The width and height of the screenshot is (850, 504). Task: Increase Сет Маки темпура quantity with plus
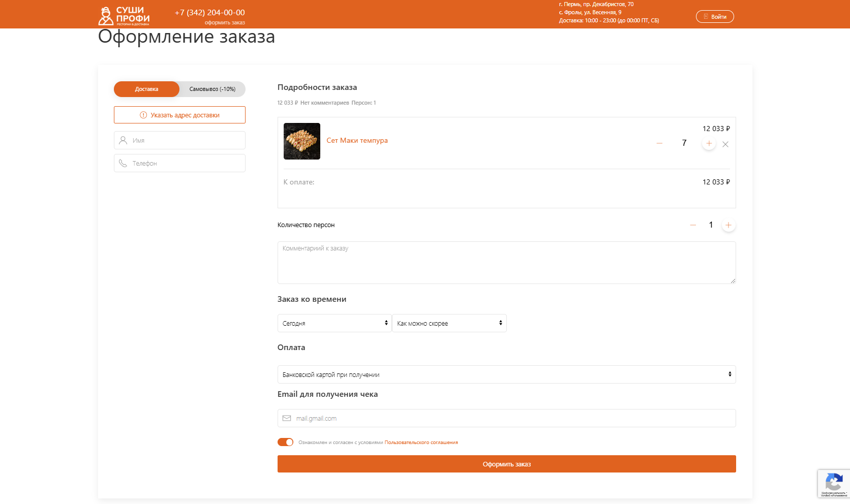point(709,144)
